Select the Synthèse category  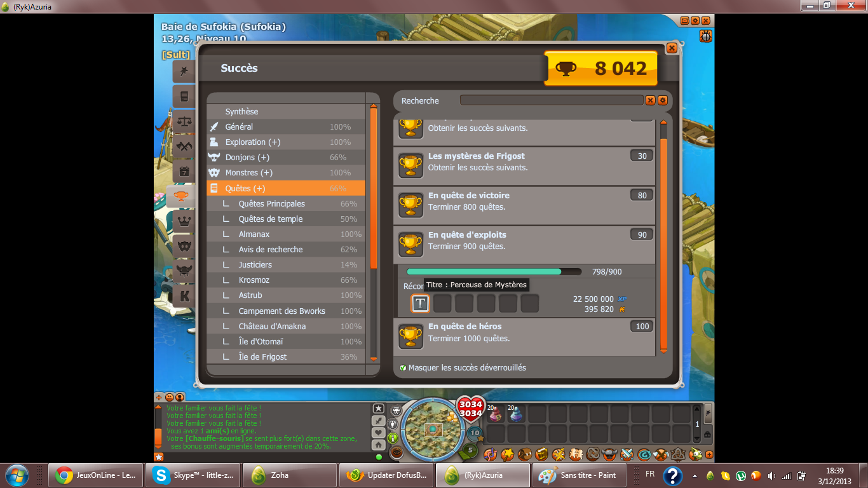point(286,111)
